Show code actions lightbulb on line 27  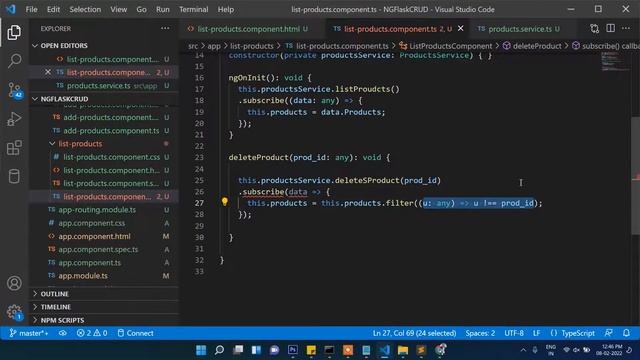pos(224,201)
